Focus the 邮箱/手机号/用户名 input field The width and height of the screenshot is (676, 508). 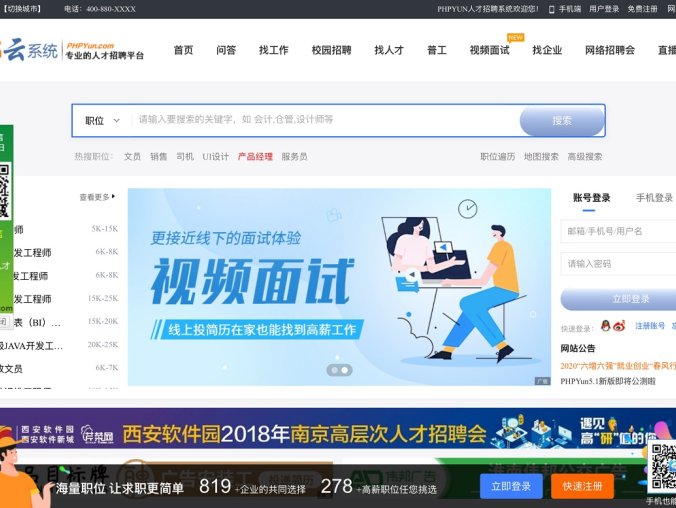(x=618, y=231)
